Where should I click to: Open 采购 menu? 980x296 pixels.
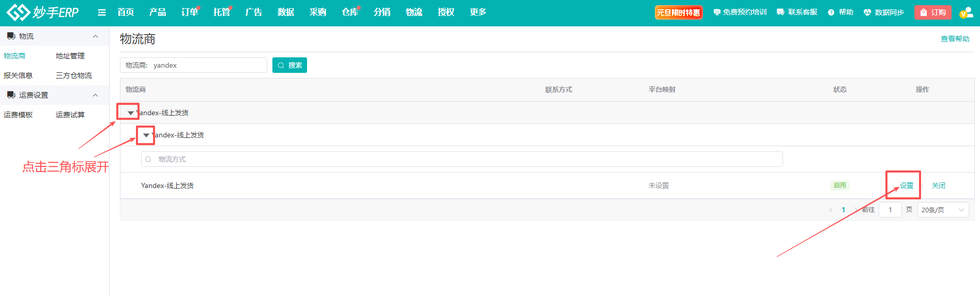pyautogui.click(x=318, y=12)
